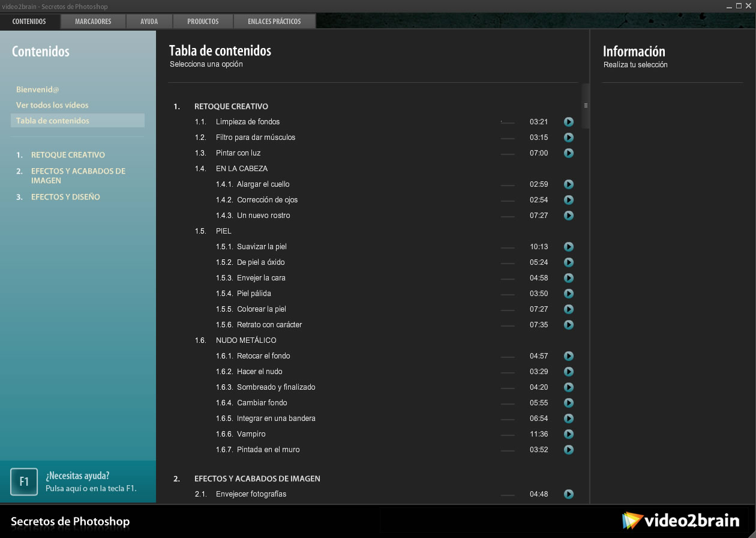Click the Limpieza de fondos title text
The image size is (756, 538).
(248, 122)
